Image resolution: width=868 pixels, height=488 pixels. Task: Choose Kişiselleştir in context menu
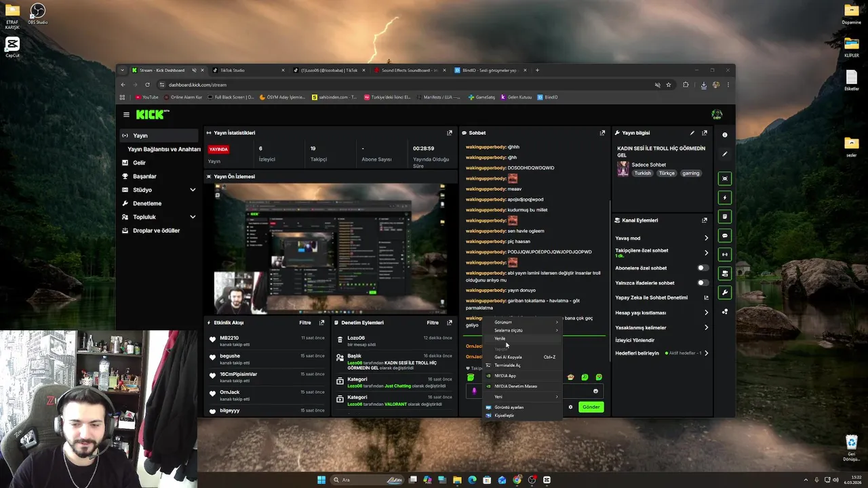coord(522,415)
